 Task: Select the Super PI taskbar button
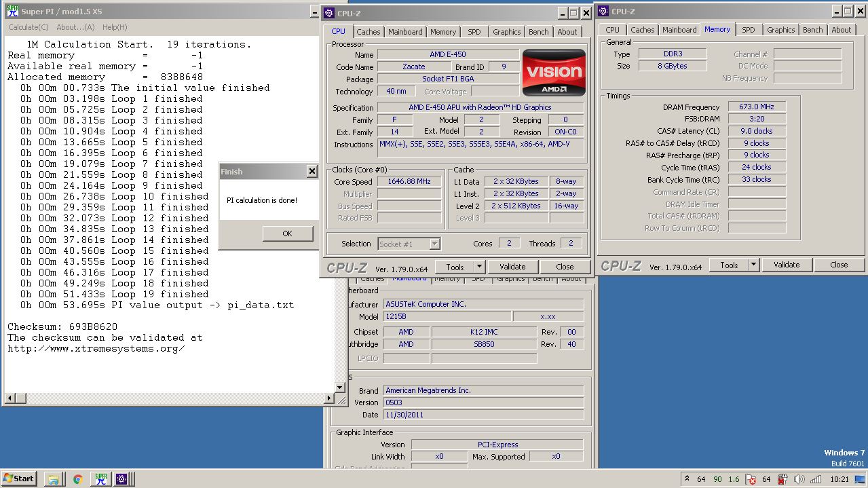pyautogui.click(x=101, y=478)
